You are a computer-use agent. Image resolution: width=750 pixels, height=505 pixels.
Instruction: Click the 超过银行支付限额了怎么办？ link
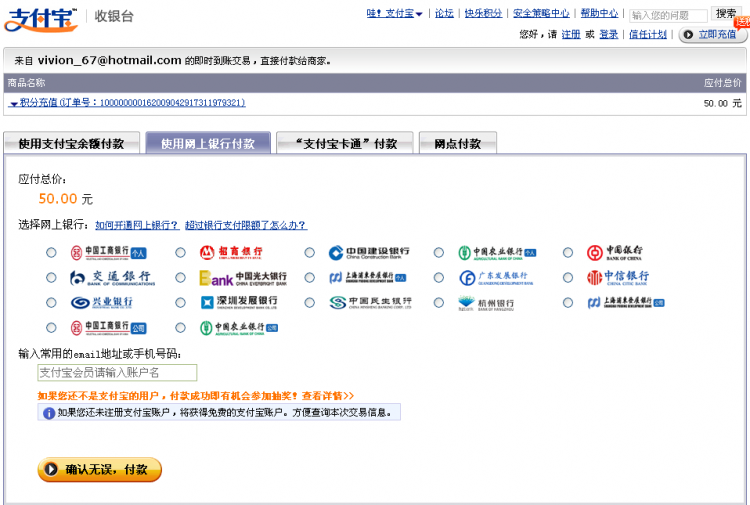point(246,225)
